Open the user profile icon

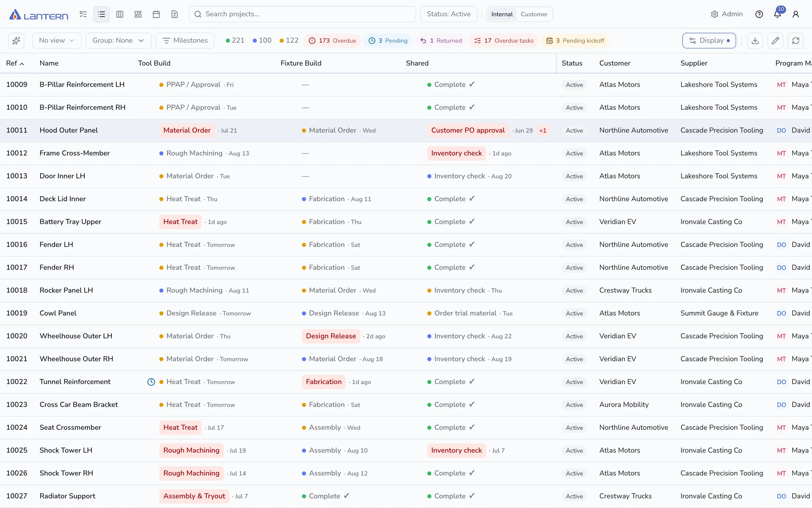796,14
